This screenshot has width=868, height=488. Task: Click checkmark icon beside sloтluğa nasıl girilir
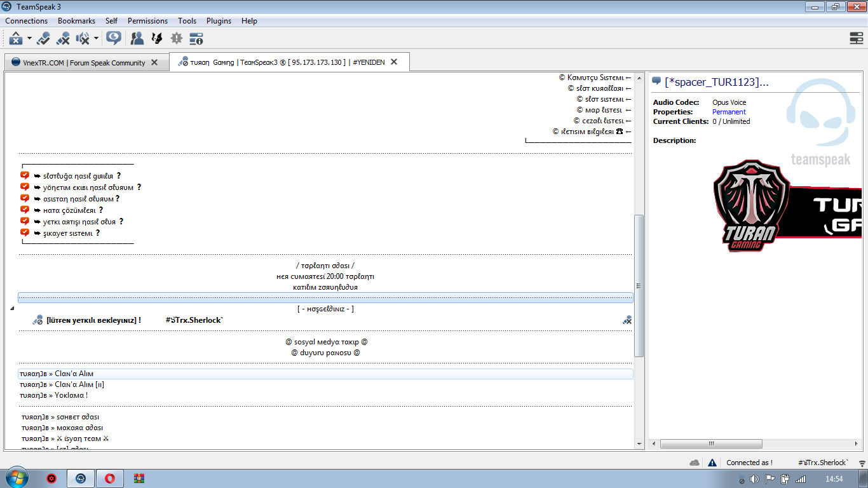pyautogui.click(x=25, y=175)
